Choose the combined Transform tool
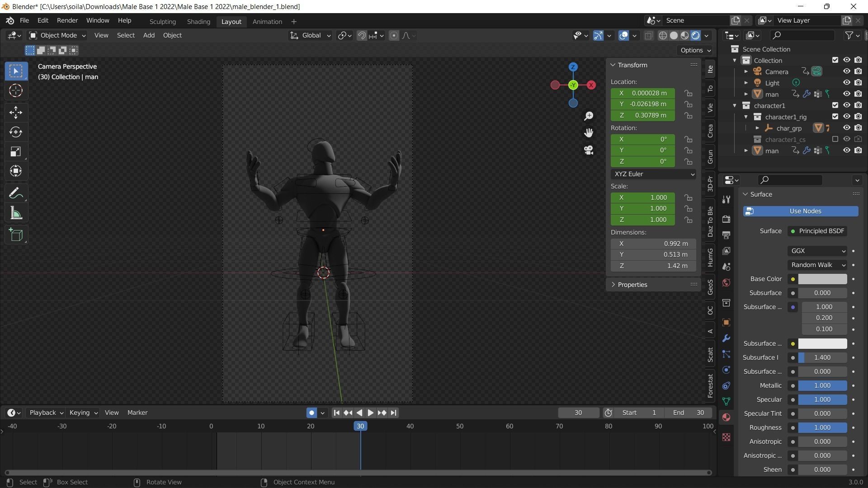Viewport: 868px width, 488px height. (16, 171)
